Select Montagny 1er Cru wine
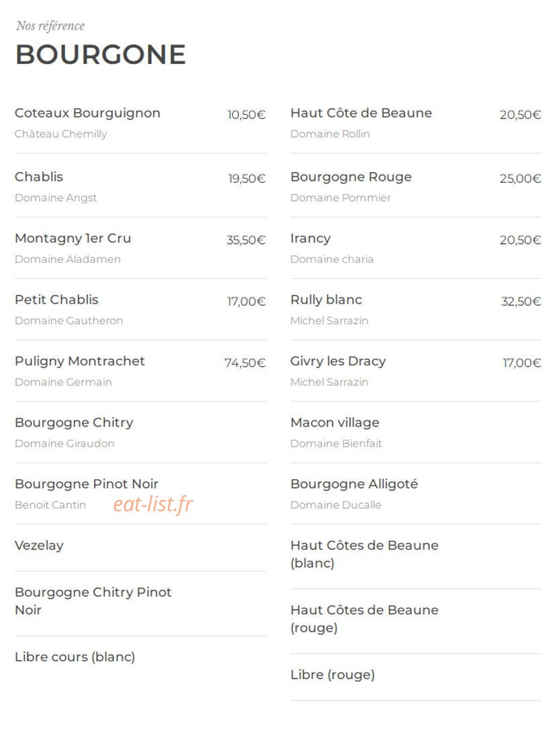The width and height of the screenshot is (560, 729). coord(140,248)
